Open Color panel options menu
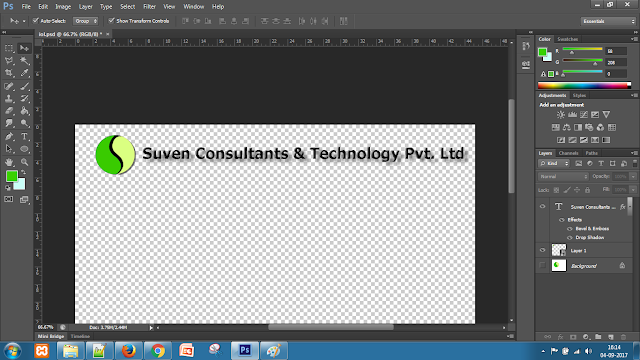This screenshot has width=640, height=360. click(634, 39)
